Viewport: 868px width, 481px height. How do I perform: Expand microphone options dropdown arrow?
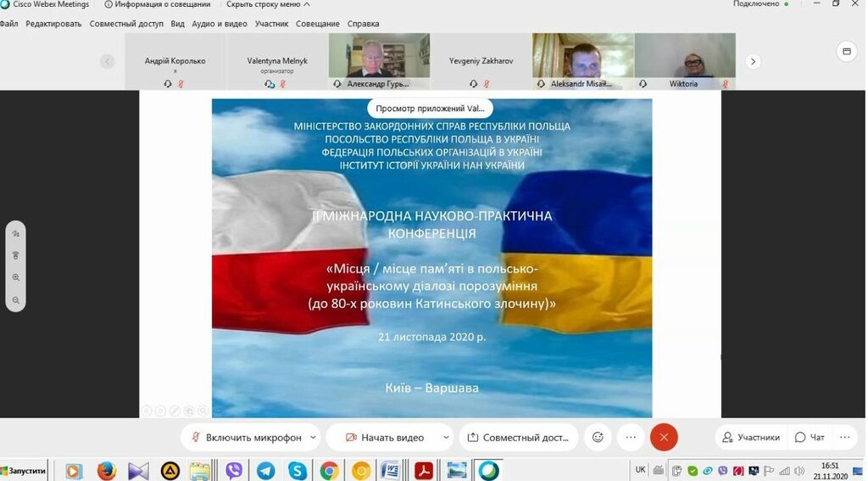[x=313, y=437]
